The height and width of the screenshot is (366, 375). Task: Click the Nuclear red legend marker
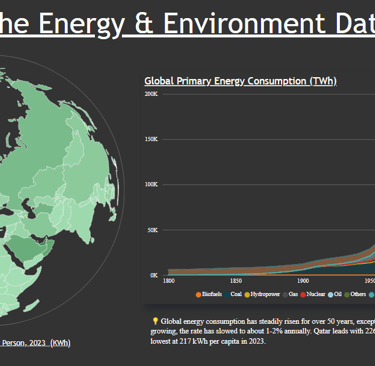(x=303, y=295)
